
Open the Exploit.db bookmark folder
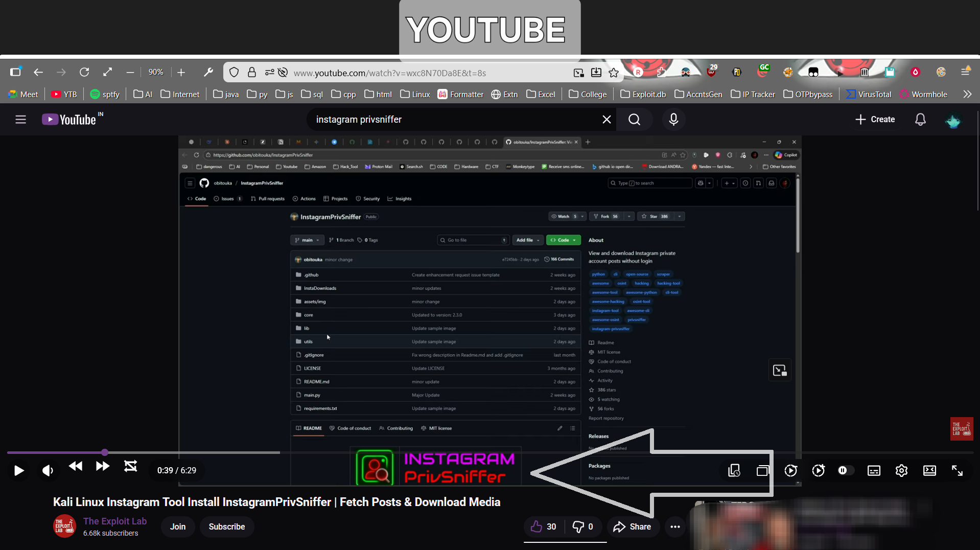click(643, 94)
